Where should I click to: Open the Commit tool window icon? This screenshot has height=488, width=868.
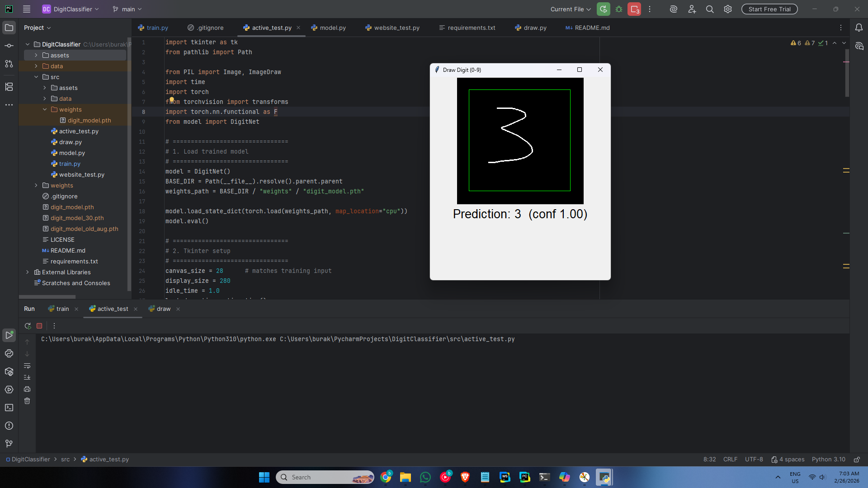click(x=9, y=46)
